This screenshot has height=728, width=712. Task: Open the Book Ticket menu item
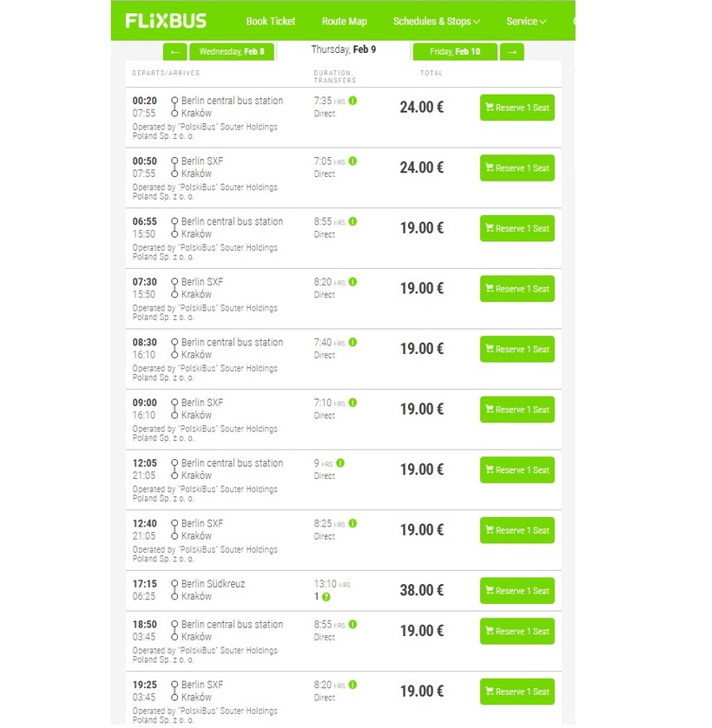(270, 21)
